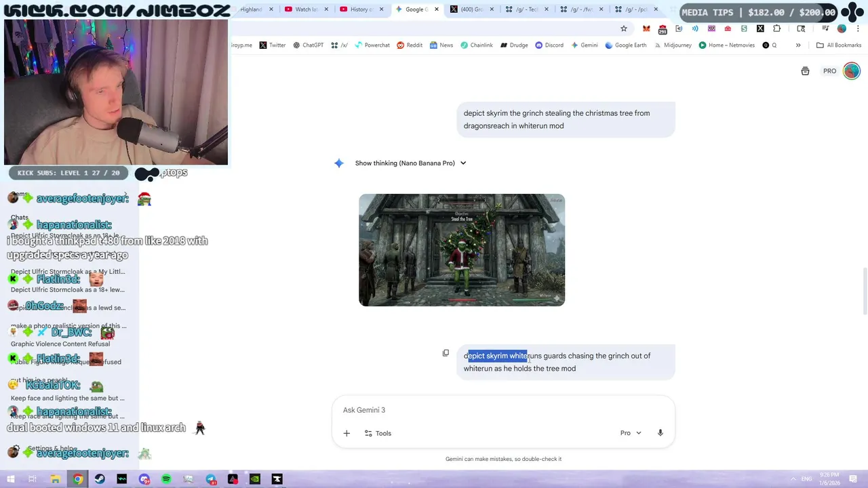Click the Gemini sparkle icon
The height and width of the screenshot is (488, 868).
coord(339,163)
